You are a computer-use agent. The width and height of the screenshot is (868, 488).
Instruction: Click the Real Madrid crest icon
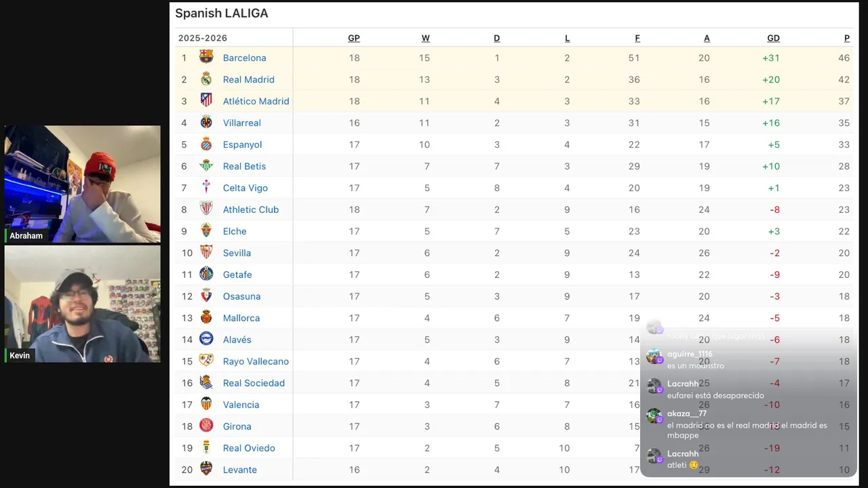206,79
